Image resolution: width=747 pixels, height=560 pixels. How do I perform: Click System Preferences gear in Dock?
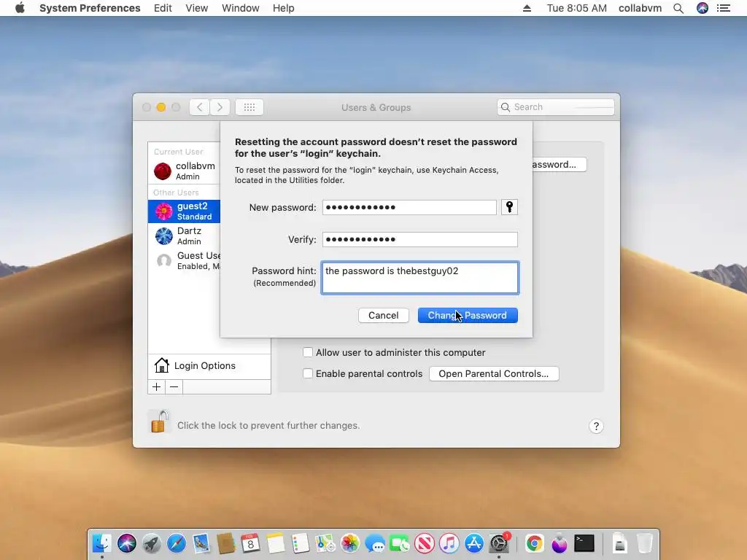499,543
